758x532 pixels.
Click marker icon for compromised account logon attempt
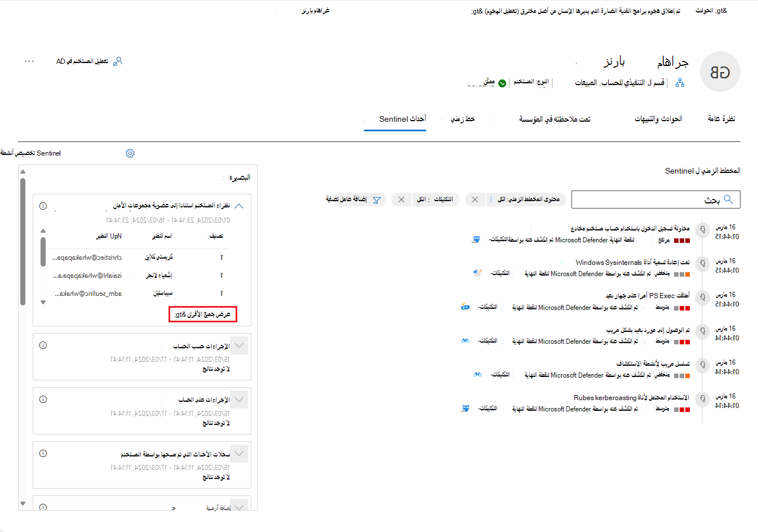pos(702,229)
